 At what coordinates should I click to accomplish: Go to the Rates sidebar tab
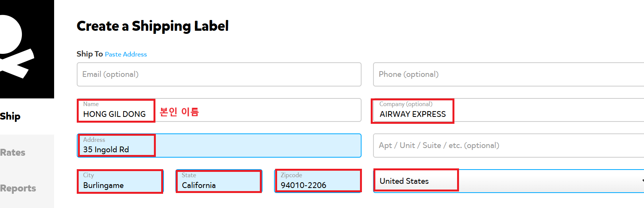[13, 152]
